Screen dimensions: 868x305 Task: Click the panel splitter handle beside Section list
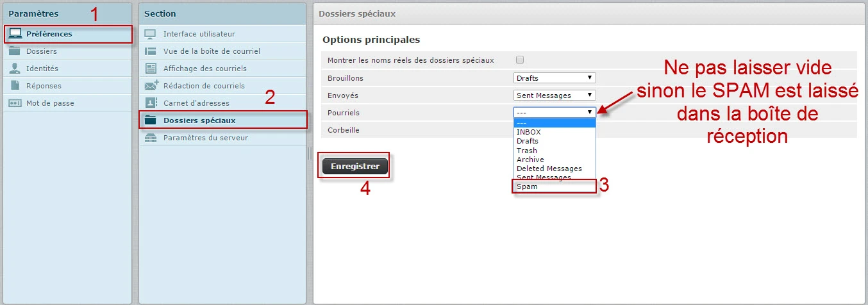(310, 153)
